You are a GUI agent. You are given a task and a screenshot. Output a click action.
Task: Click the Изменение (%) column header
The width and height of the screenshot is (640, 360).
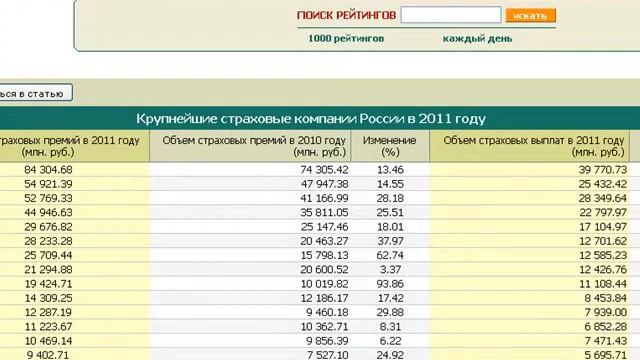(390, 146)
